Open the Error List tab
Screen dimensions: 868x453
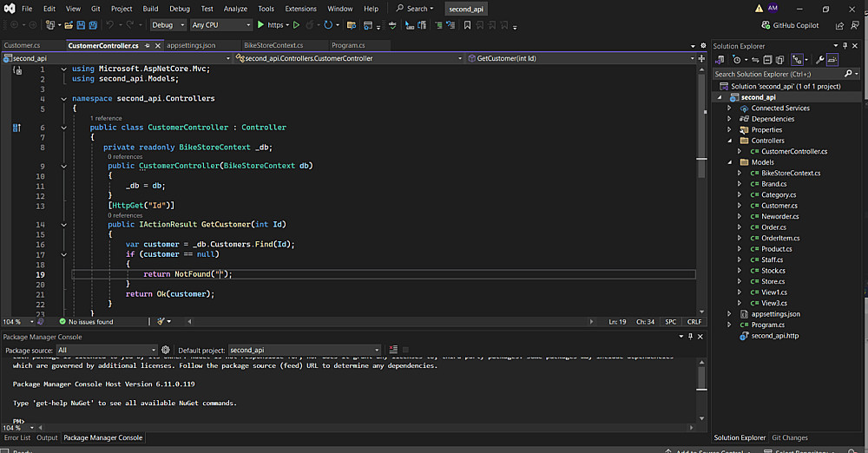click(17, 438)
